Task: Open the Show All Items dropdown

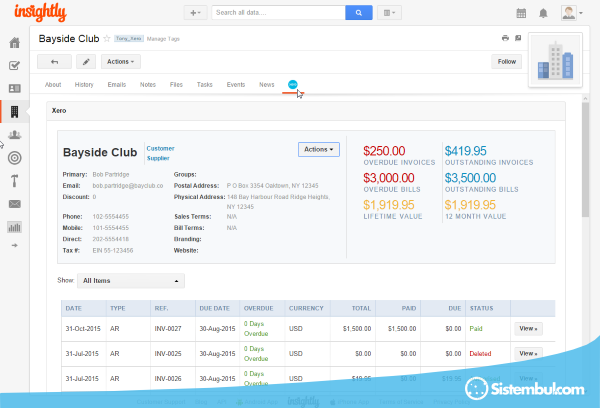Action: point(131,281)
